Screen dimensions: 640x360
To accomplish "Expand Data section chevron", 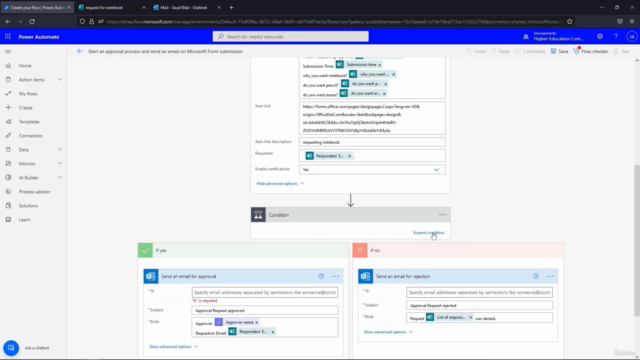I will click(x=60, y=150).
